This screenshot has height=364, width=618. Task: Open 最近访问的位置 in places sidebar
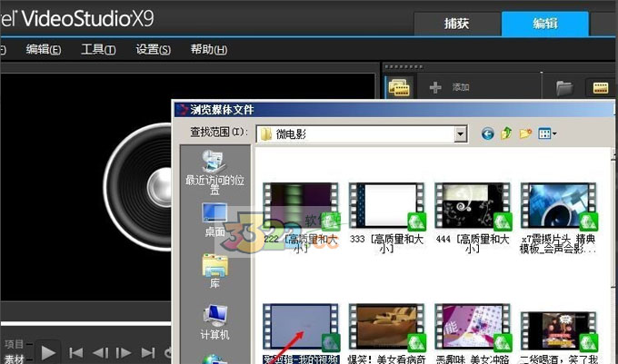coord(214,172)
